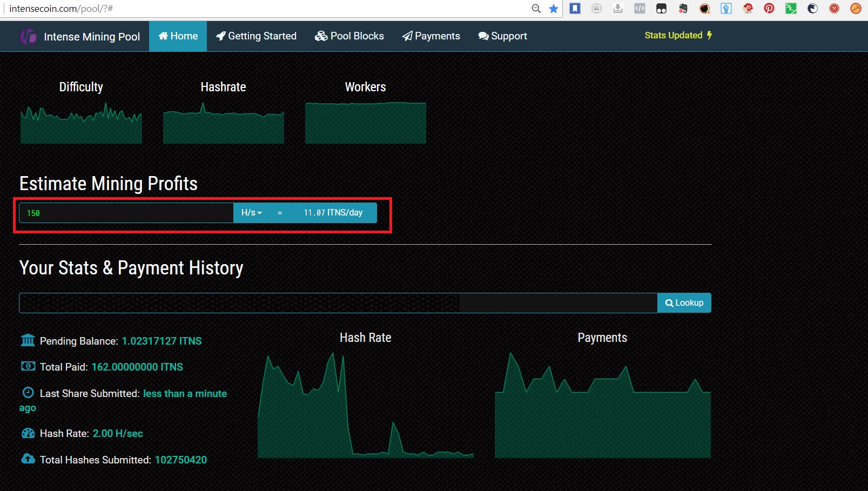The width and height of the screenshot is (868, 491).
Task: Open the H/s hashrate unit dropdown
Action: tap(251, 213)
